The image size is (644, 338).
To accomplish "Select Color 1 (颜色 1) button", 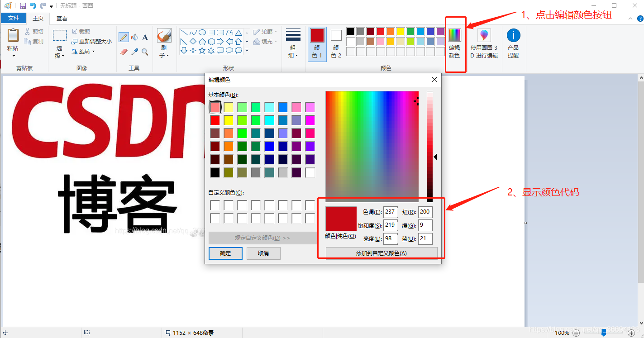I will pyautogui.click(x=317, y=44).
